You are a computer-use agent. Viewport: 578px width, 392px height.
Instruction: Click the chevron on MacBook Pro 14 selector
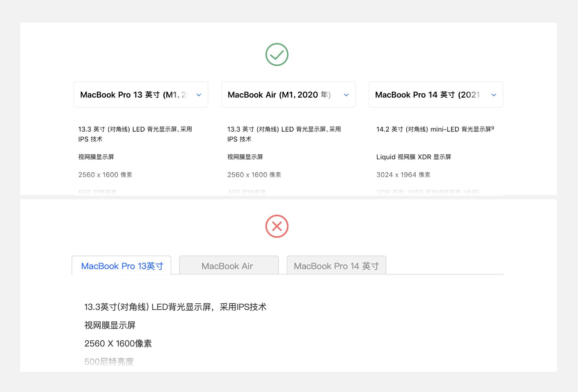point(494,95)
